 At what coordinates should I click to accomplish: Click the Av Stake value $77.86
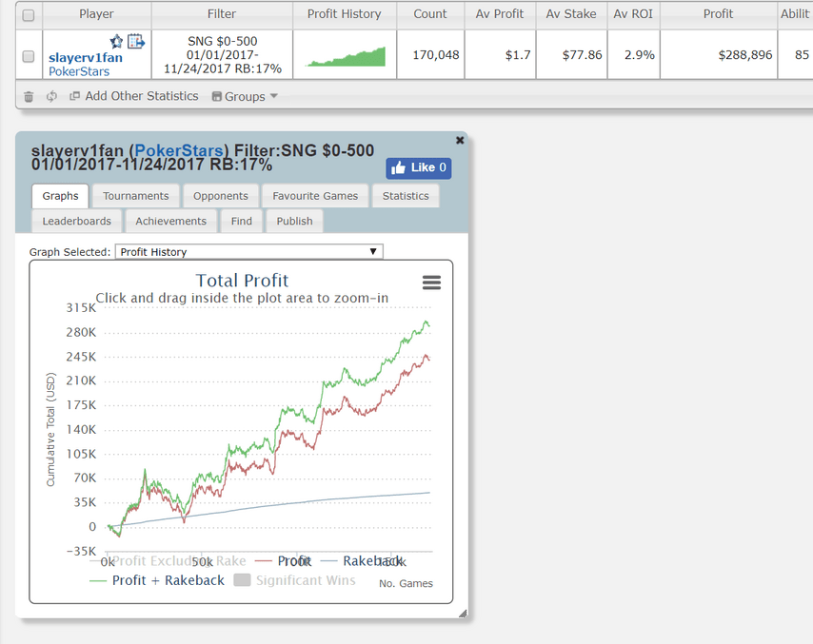[x=583, y=55]
